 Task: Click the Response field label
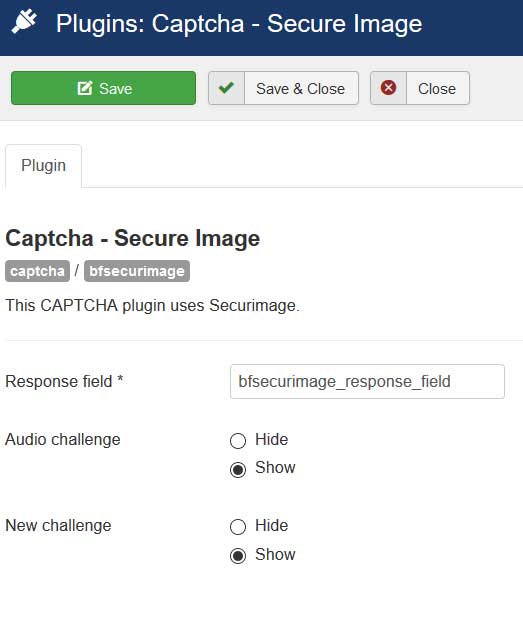tap(64, 381)
